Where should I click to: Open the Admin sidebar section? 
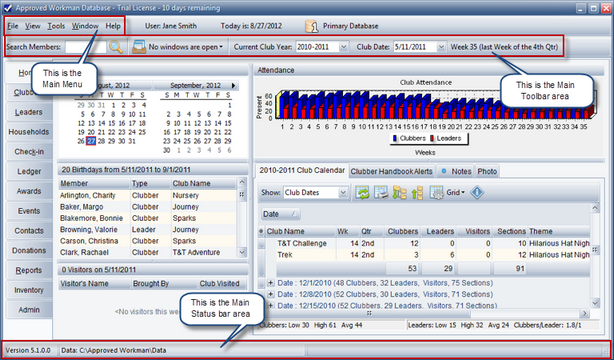tap(29, 310)
